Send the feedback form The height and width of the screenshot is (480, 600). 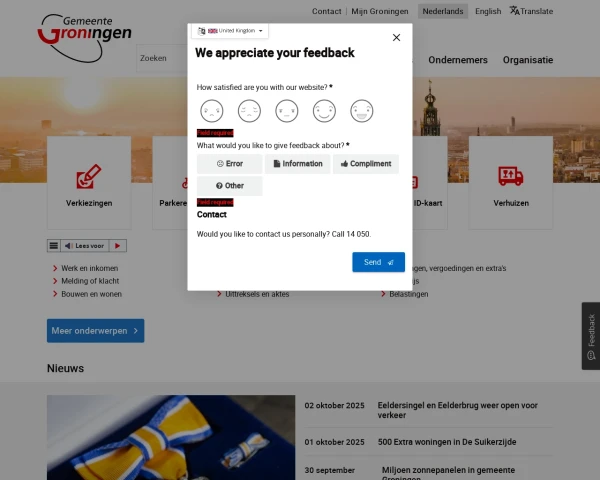pos(378,262)
